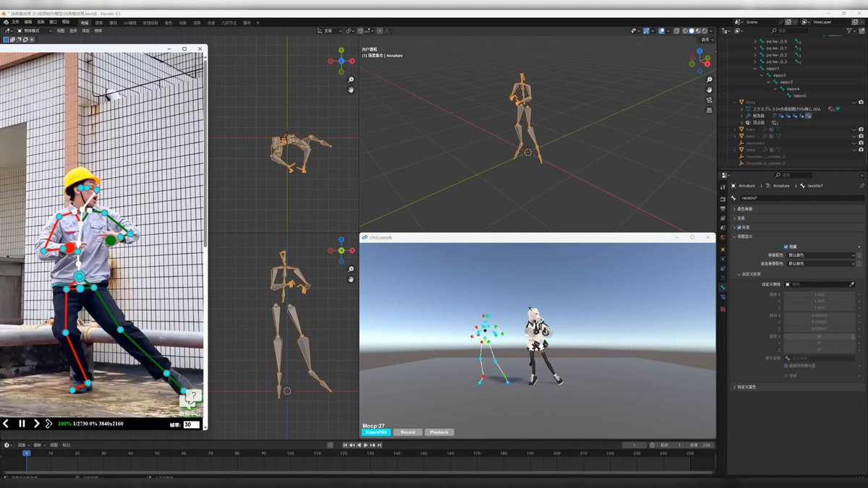868x488 pixels.
Task: Click the next-frame arrow in the video player
Action: [x=36, y=424]
